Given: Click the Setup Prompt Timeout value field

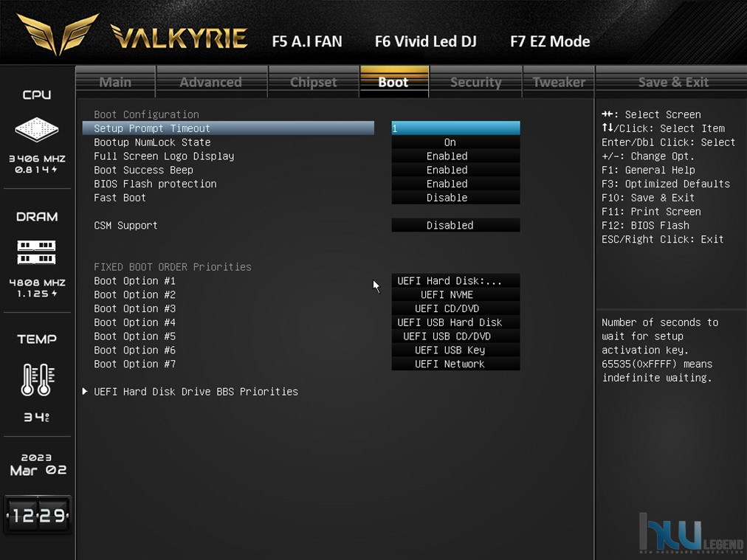Looking at the screenshot, I should pos(456,128).
